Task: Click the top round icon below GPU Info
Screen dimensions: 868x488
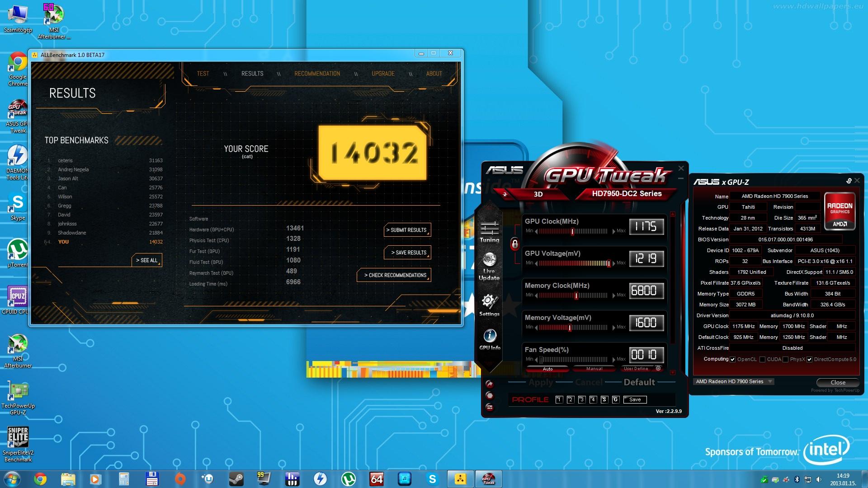Action: click(x=489, y=384)
